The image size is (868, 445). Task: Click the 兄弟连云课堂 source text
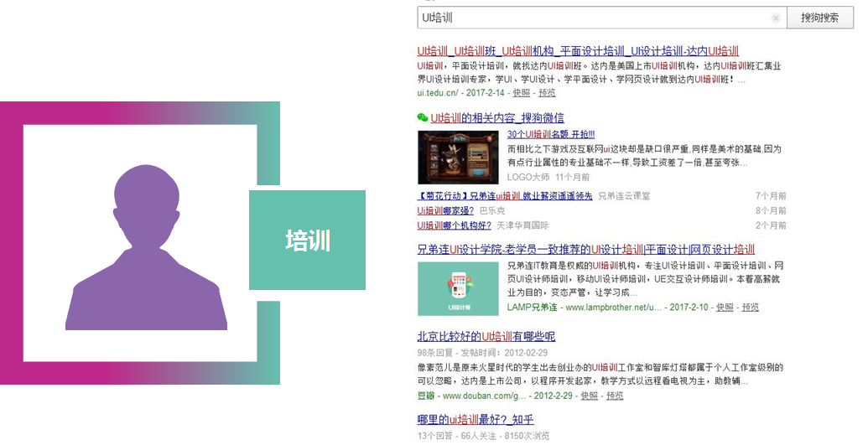click(x=624, y=196)
